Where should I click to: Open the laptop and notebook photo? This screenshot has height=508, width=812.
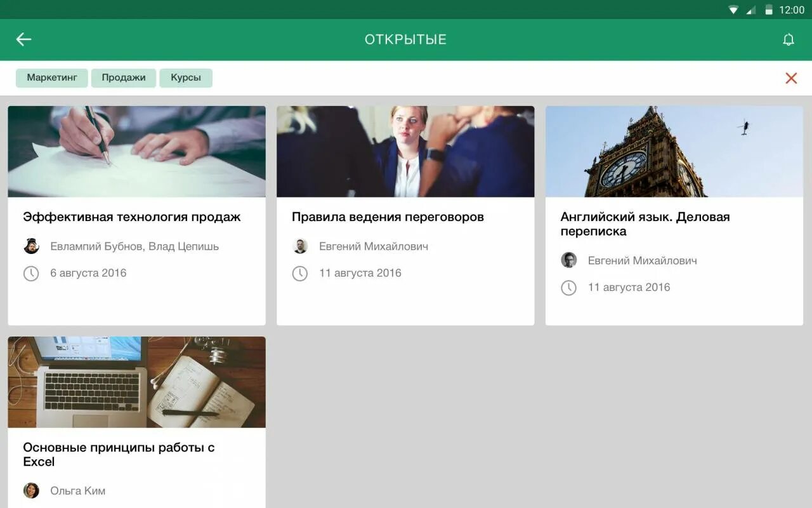point(137,382)
